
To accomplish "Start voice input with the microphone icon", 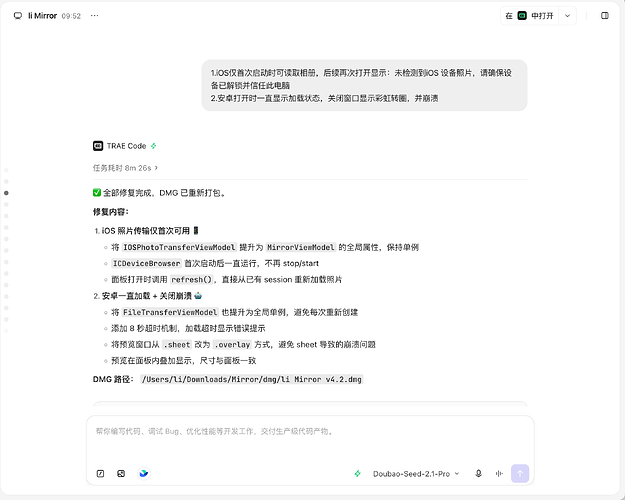I will (479, 473).
